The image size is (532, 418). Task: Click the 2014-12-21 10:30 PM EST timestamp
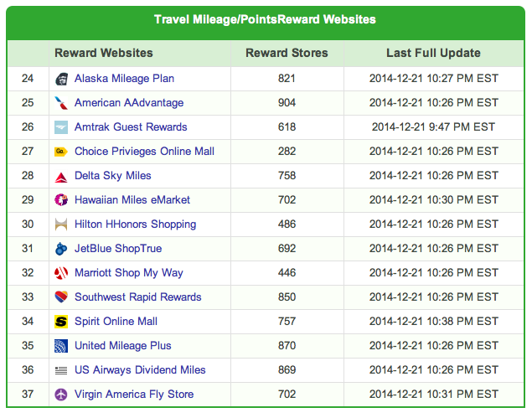tap(434, 200)
